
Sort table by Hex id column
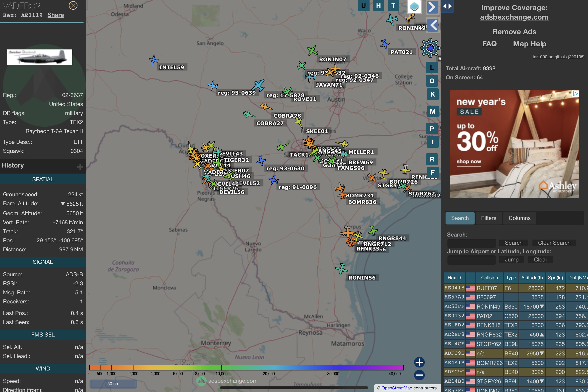click(454, 278)
